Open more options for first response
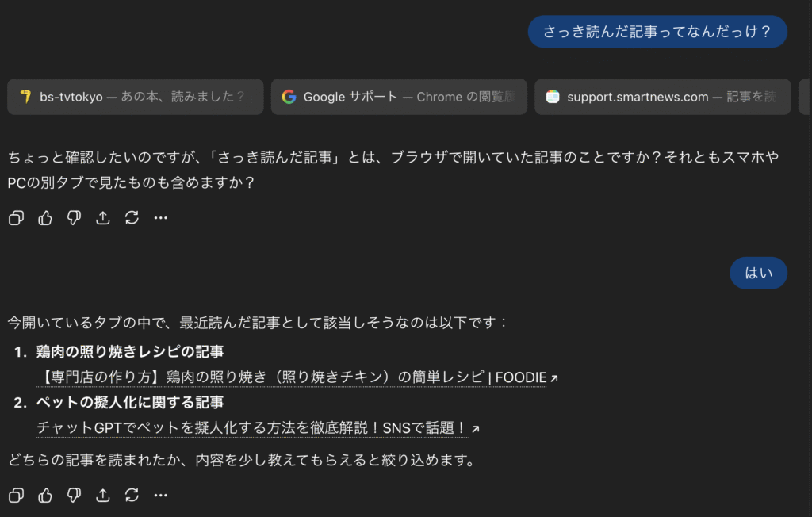This screenshot has height=517, width=812. coord(161,218)
